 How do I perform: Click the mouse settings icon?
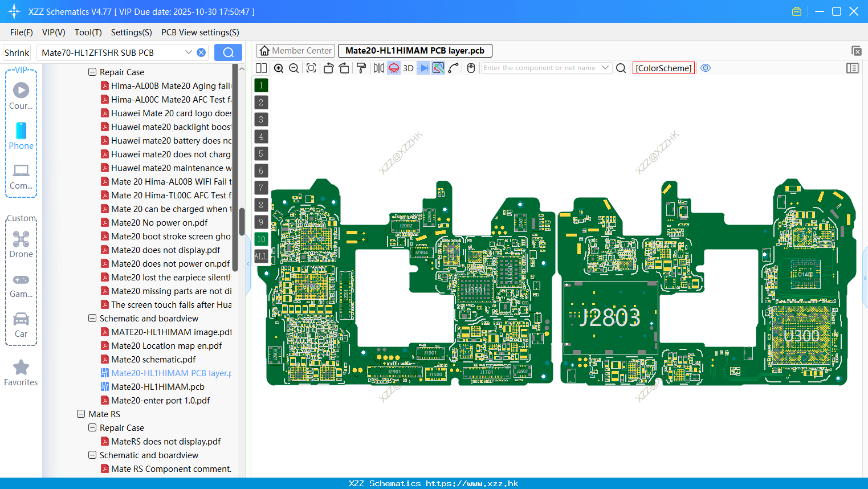coord(471,68)
